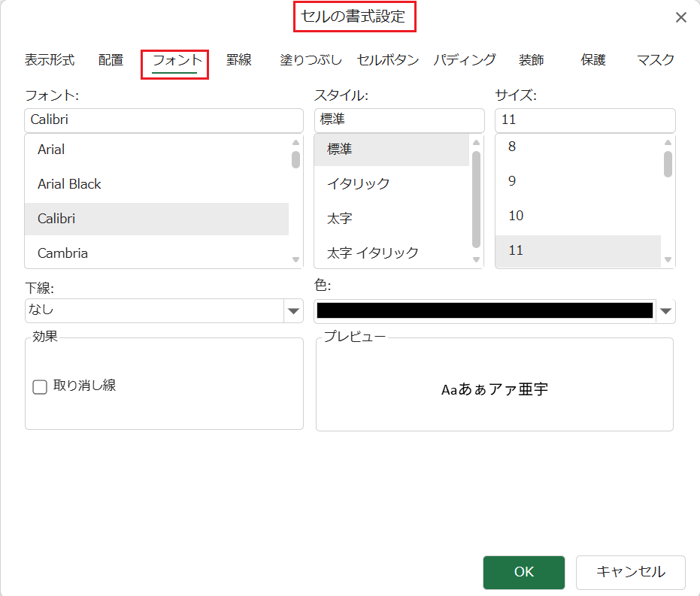Open the 色 color dropdown arrow
700x596 pixels.
pyautogui.click(x=665, y=311)
